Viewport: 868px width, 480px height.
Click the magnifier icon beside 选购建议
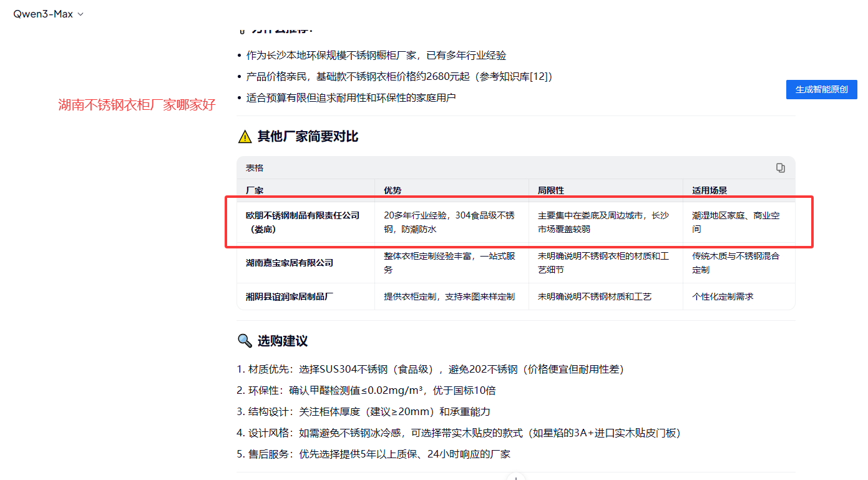pos(245,341)
